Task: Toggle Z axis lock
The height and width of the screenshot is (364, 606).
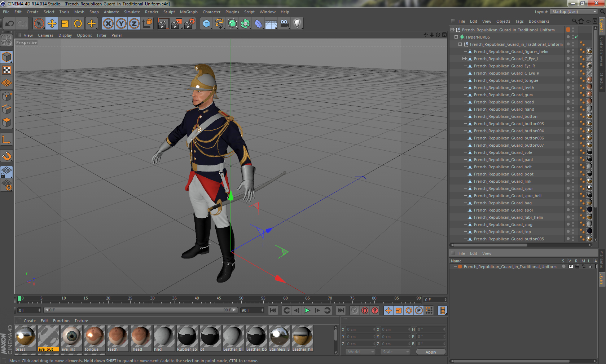Action: coord(134,24)
